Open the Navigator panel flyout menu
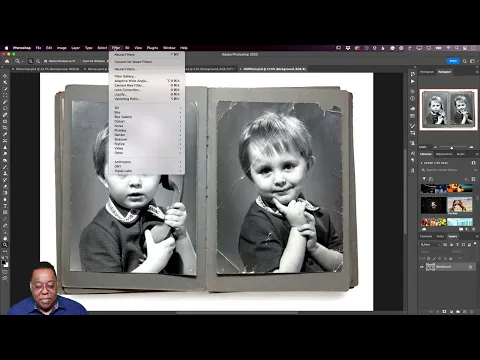The image size is (480, 360). click(x=477, y=72)
